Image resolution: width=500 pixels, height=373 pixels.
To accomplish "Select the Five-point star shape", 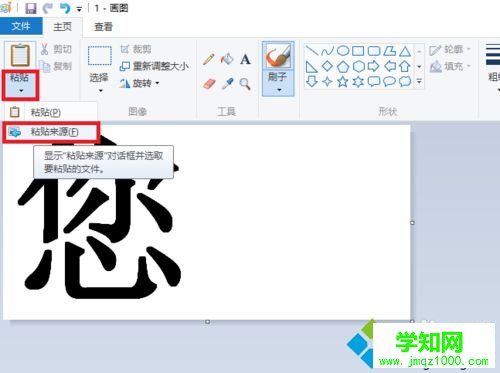I will (x=343, y=81).
